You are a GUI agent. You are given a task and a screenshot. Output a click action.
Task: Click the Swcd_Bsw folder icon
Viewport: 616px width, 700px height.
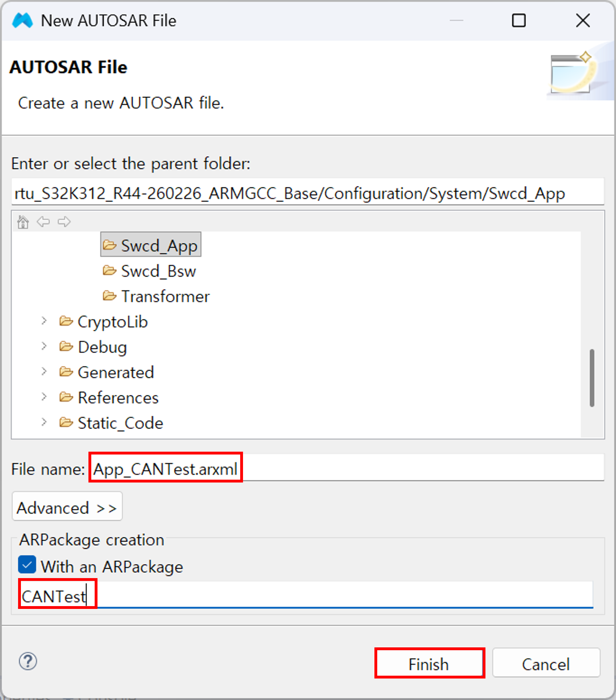110,271
